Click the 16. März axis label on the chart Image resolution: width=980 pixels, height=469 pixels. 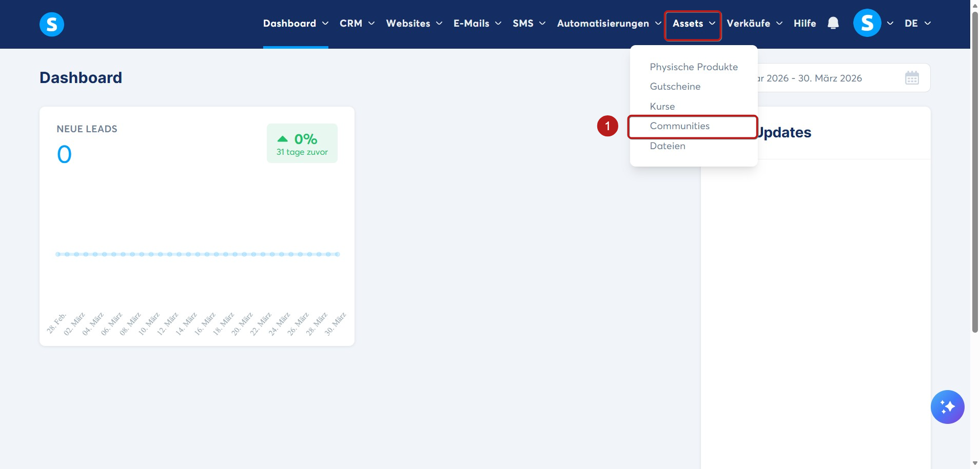(x=205, y=323)
